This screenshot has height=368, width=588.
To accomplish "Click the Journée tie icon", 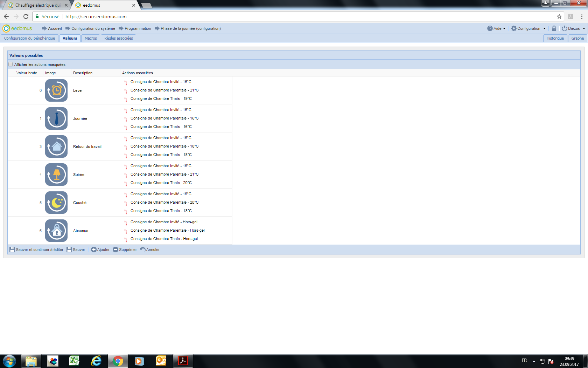I will tap(56, 118).
